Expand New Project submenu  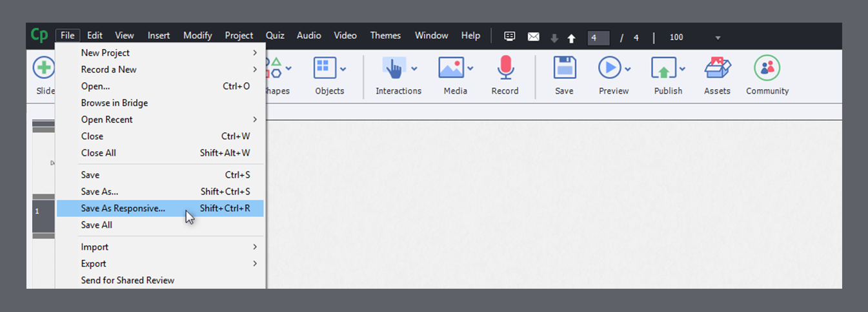point(160,53)
